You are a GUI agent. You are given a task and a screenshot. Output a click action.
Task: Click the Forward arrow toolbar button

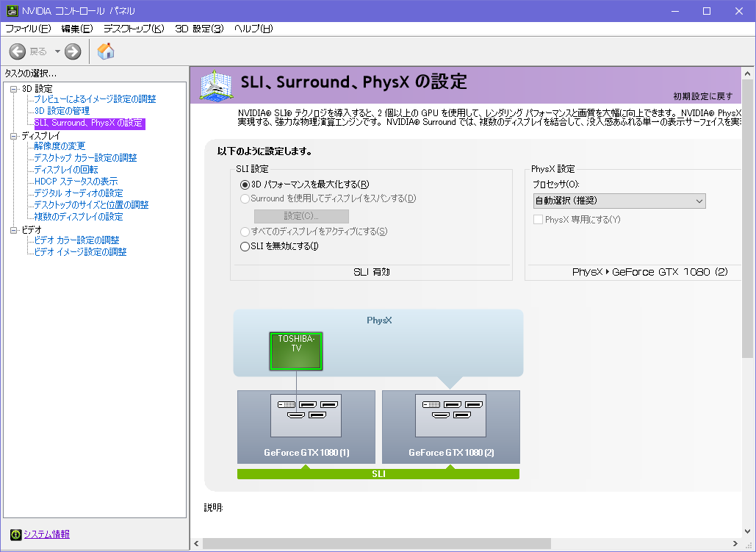pos(73,51)
